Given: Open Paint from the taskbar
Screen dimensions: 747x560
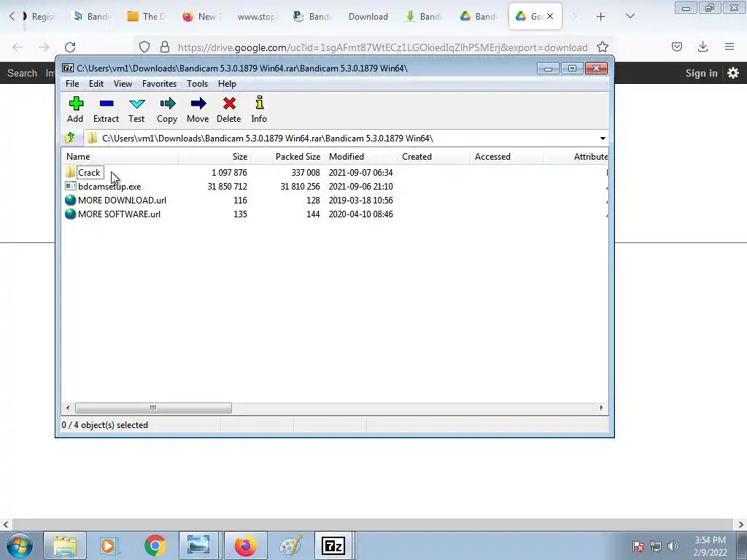Looking at the screenshot, I should point(290,545).
